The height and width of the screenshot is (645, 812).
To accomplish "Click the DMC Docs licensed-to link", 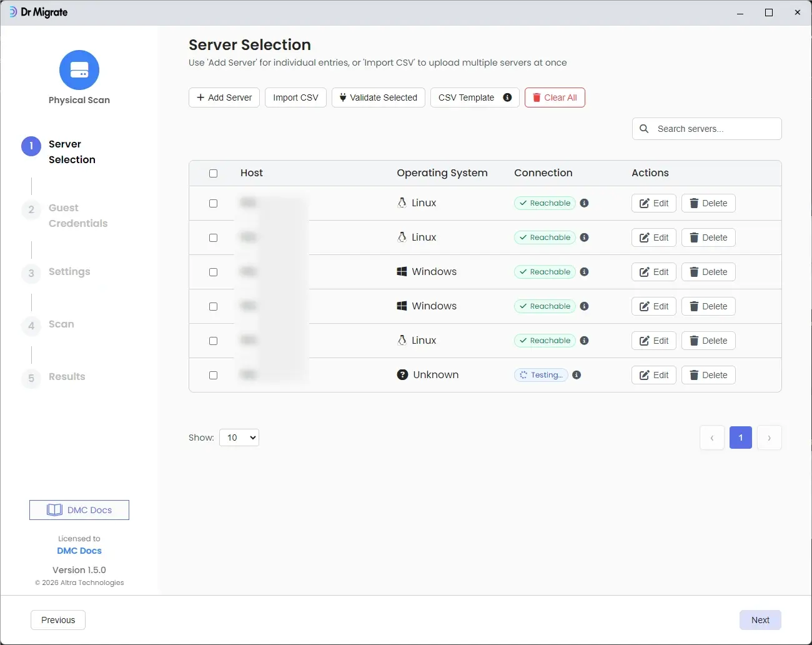I will coord(79,551).
